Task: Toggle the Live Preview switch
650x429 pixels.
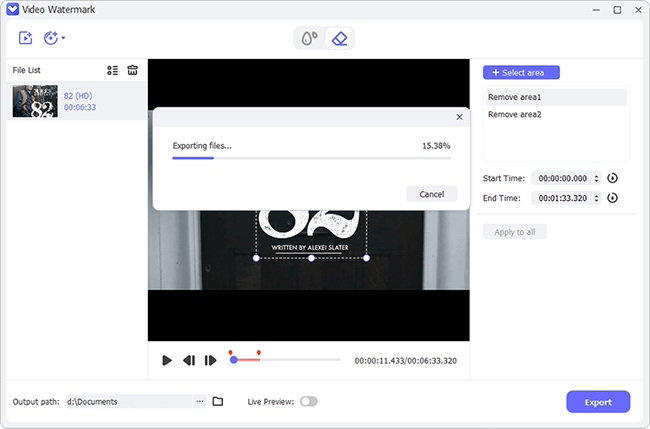Action: [x=309, y=401]
